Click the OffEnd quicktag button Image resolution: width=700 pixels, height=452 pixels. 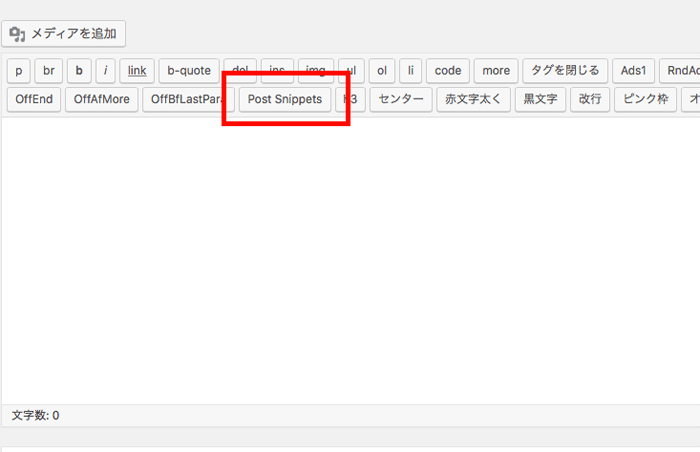34,100
